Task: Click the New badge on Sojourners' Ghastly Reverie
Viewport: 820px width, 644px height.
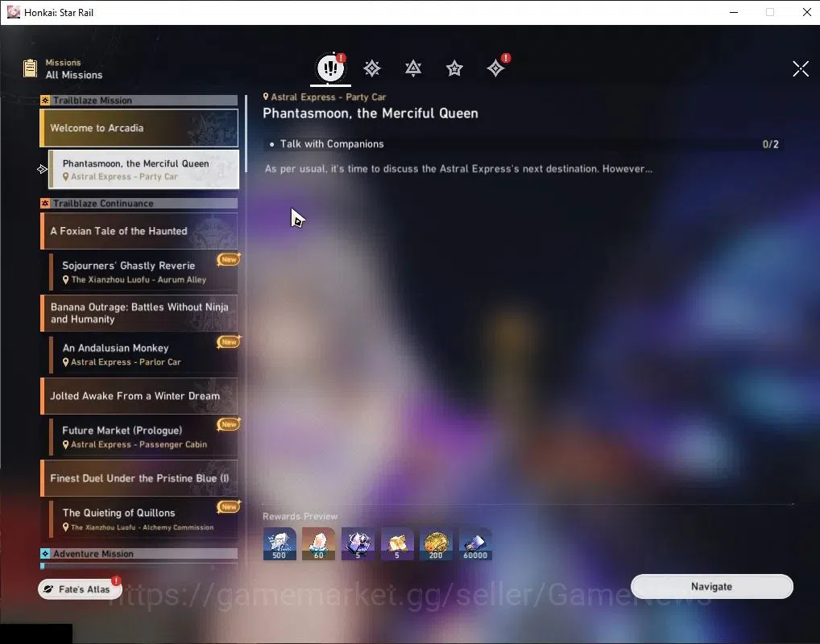Action: click(x=229, y=259)
